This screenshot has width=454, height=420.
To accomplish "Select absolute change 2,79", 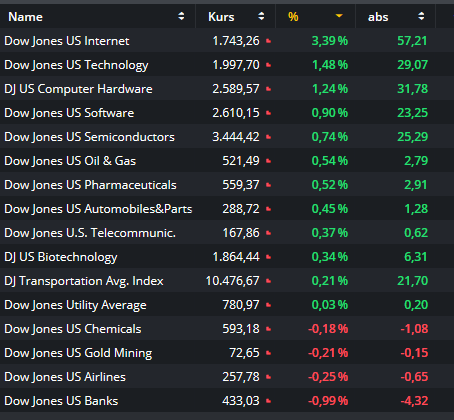I will pyautogui.click(x=416, y=161).
